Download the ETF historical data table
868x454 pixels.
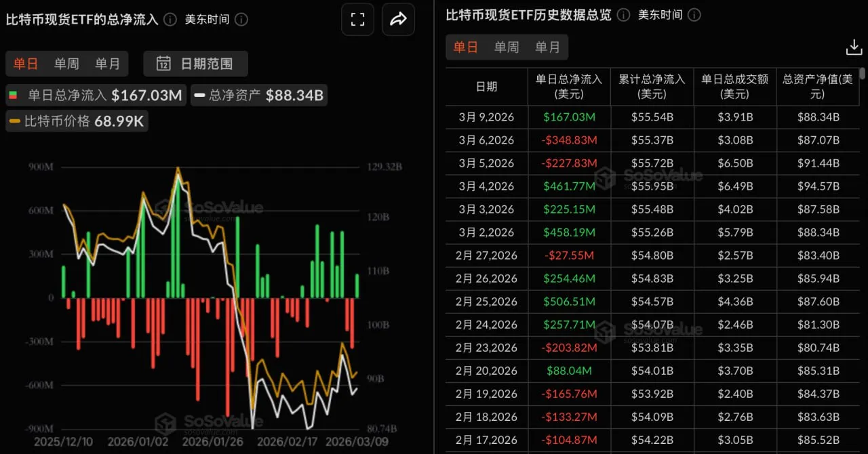(x=854, y=47)
